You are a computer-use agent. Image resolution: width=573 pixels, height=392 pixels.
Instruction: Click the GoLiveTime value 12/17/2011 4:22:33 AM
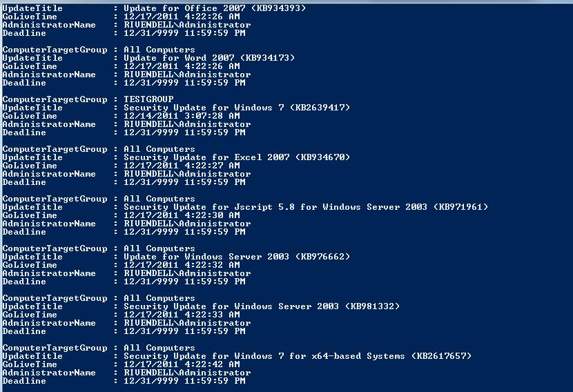click(182, 315)
